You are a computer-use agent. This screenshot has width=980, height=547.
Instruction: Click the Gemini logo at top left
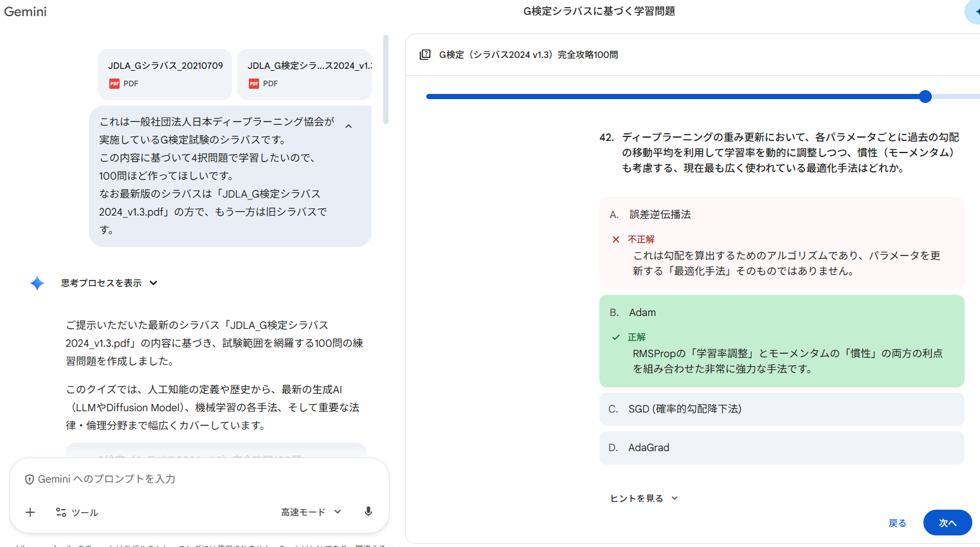pyautogui.click(x=26, y=12)
